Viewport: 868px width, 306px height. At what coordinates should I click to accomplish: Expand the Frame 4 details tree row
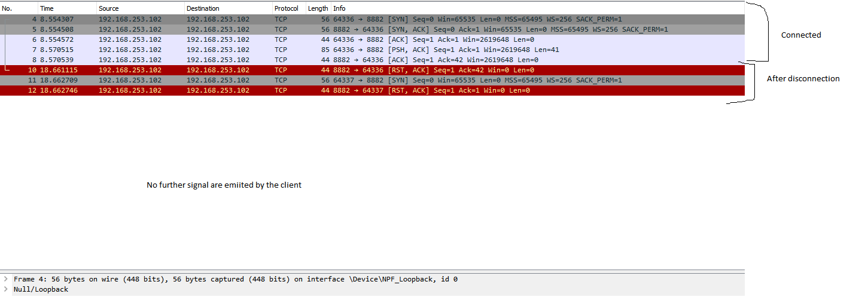tap(6, 279)
